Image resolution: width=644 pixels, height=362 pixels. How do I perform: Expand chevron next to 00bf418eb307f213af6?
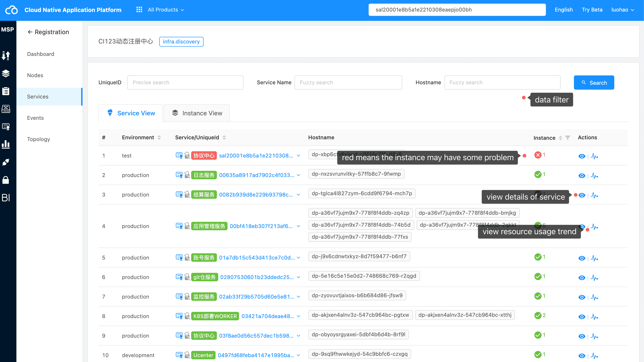[x=298, y=226]
